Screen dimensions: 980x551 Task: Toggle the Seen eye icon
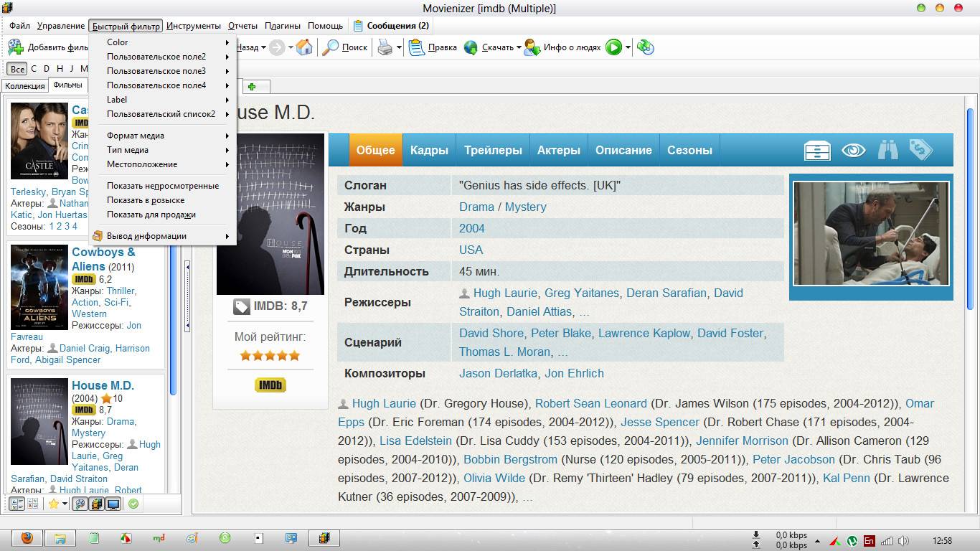[x=853, y=150]
